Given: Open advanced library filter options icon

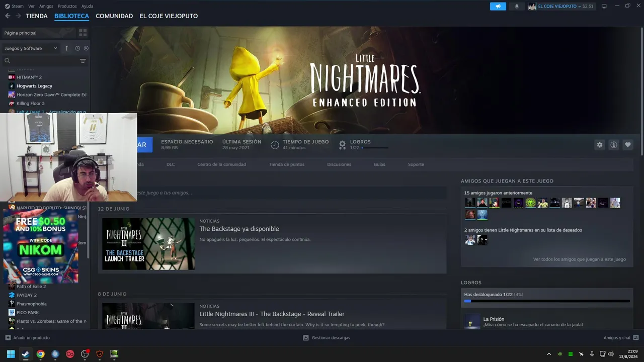Looking at the screenshot, I should click(x=83, y=61).
